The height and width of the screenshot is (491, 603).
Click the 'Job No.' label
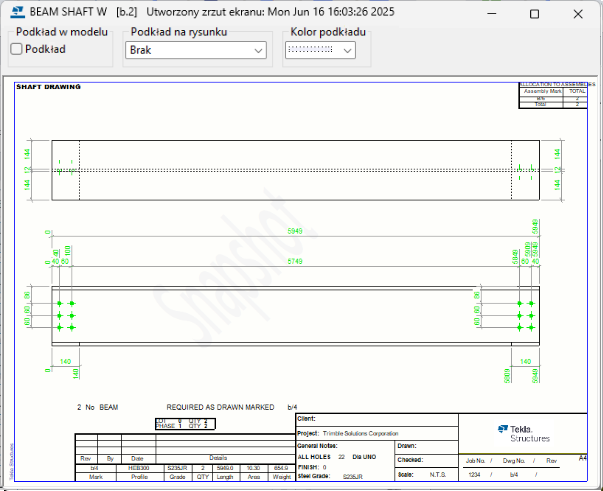475,461
